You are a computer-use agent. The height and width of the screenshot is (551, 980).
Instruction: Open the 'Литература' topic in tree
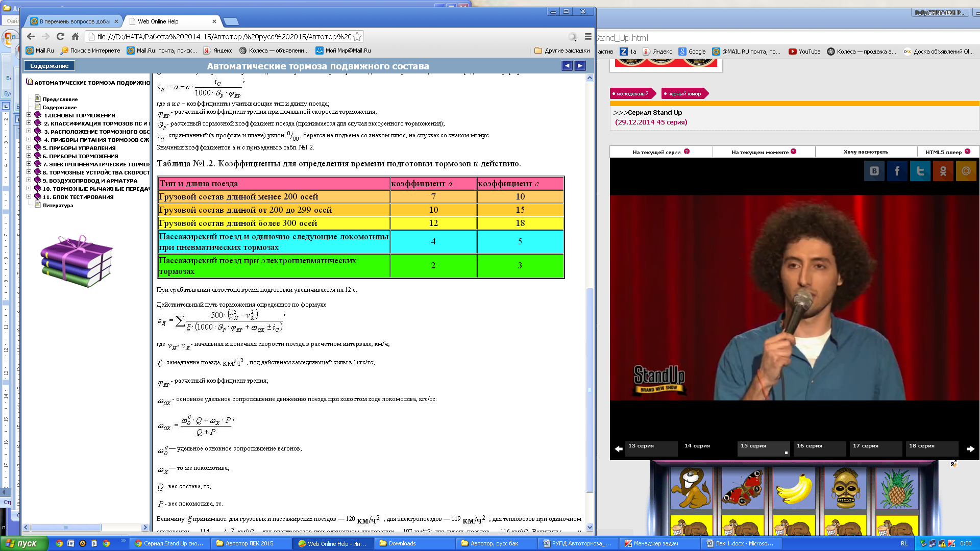[x=58, y=205]
